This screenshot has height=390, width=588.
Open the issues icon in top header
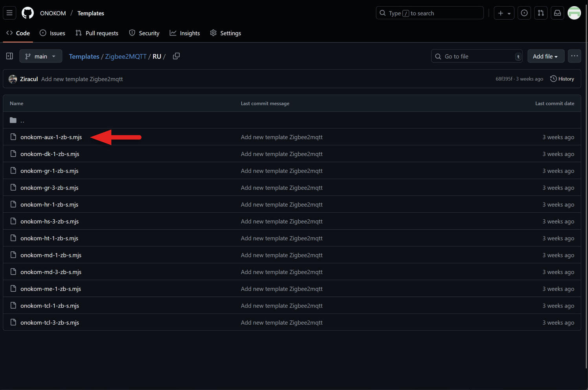click(x=524, y=13)
